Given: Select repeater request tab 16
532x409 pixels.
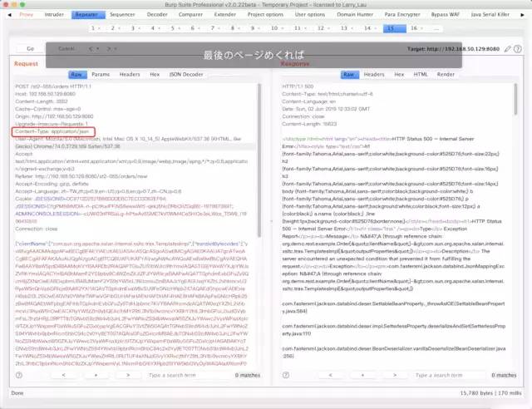Looking at the screenshot, I should 414,28.
